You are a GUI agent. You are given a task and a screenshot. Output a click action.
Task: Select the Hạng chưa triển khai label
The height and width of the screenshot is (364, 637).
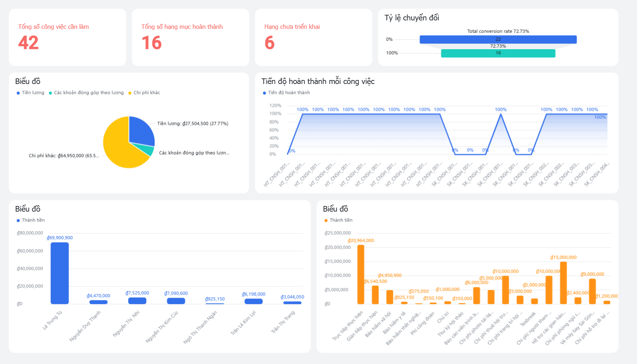292,27
